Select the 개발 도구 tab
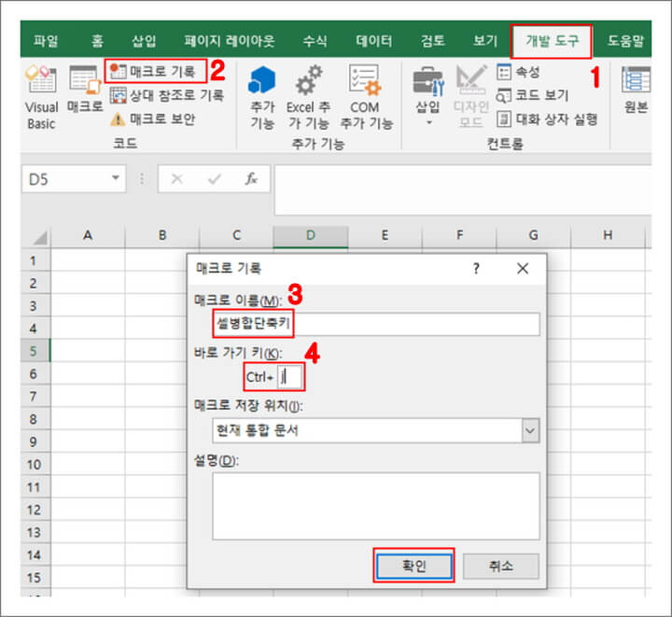 point(552,41)
